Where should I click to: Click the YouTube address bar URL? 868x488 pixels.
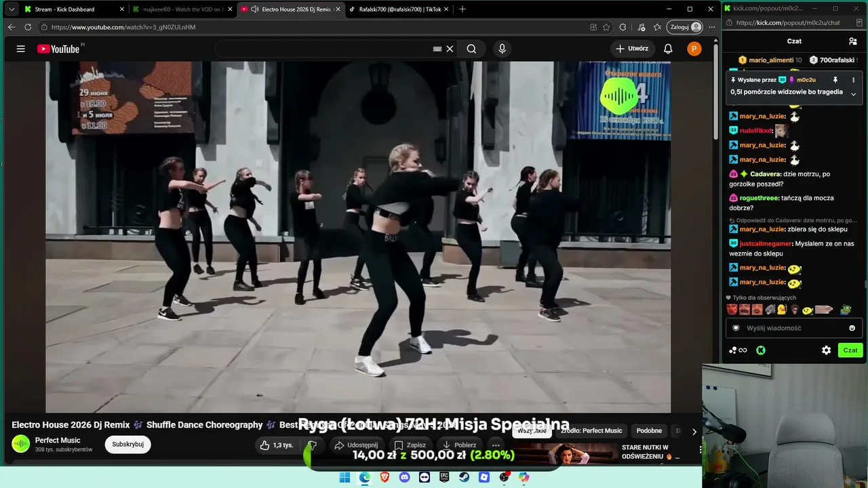click(x=123, y=27)
